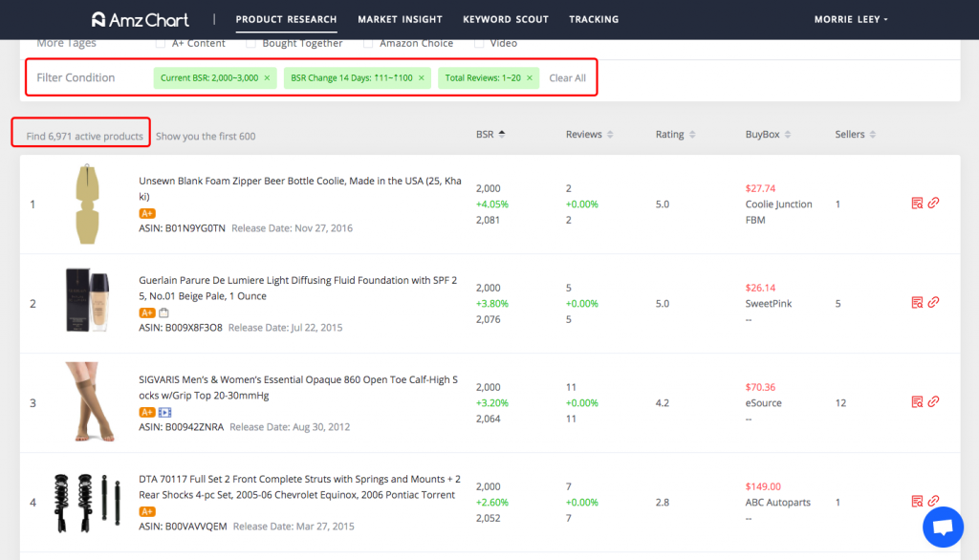Click eSource seller name
Image resolution: width=979 pixels, height=560 pixels.
763,402
